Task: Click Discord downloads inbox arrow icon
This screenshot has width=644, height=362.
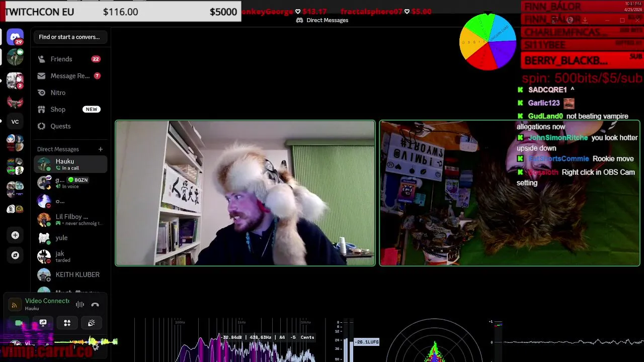Action: [x=585, y=20]
